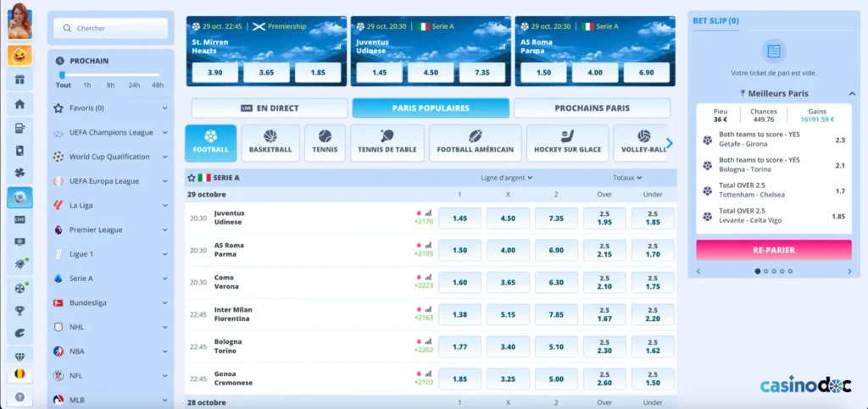Open the Halloween pumpkin promotion icon
The height and width of the screenshot is (409, 868).
(x=19, y=55)
